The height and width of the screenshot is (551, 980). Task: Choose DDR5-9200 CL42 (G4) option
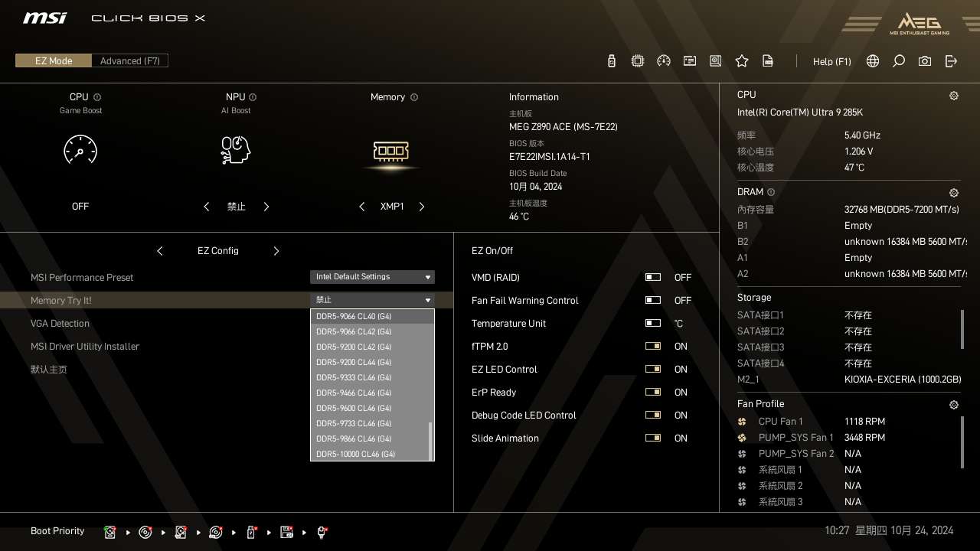pos(370,347)
